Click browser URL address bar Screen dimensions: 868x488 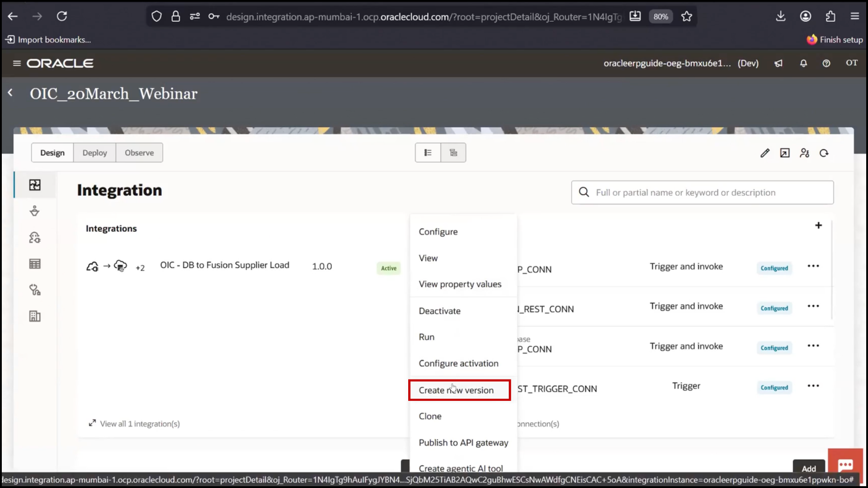424,17
